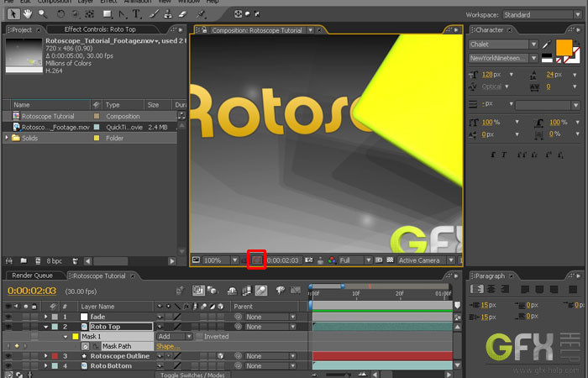Viewport: 588px width, 378px height.
Task: Click the Shape... link for Mask Path
Action: [167, 346]
